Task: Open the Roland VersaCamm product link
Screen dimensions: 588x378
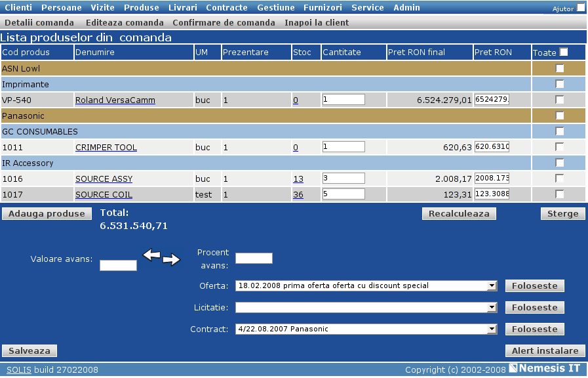Action: (115, 100)
